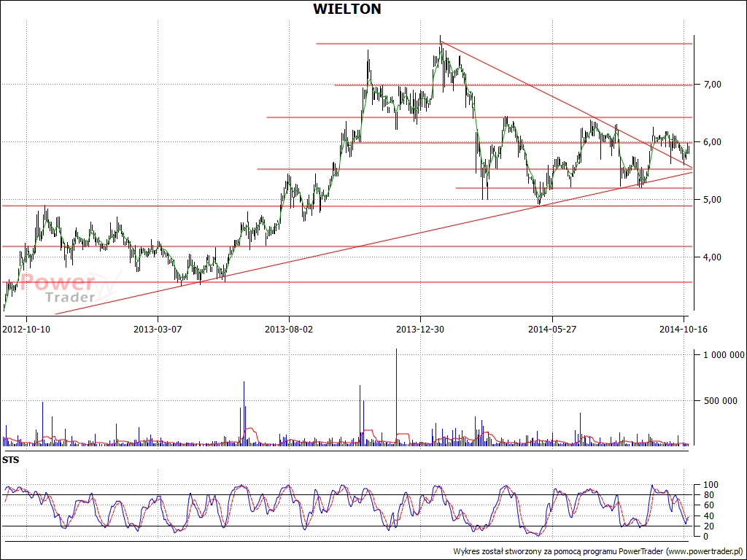Image resolution: width=747 pixels, height=560 pixels.
Task: Click the 4,00 price axis label
Action: [x=711, y=257]
